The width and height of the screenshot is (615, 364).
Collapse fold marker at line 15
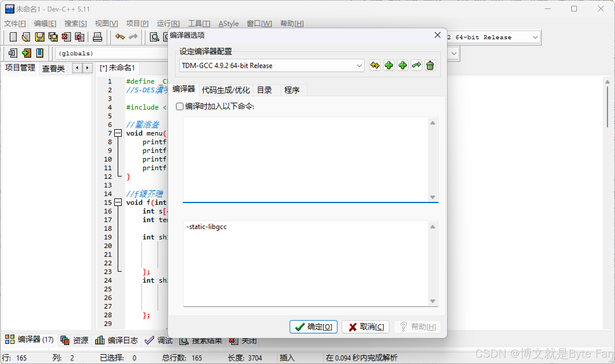(x=118, y=202)
